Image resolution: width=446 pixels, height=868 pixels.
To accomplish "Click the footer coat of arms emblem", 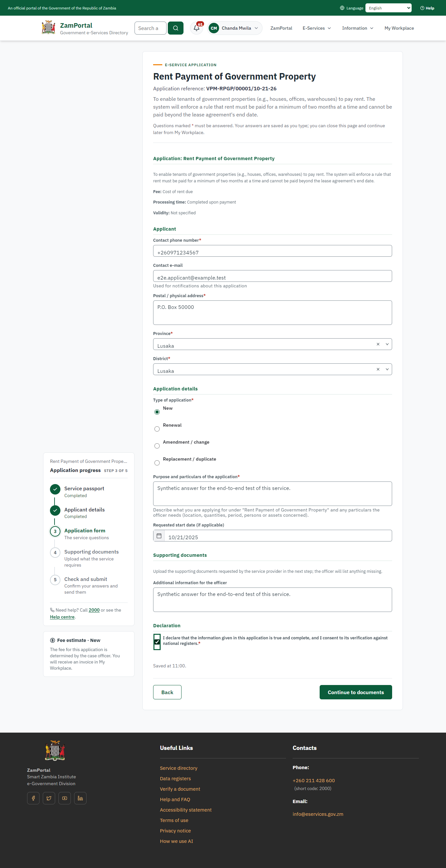I will [55, 750].
